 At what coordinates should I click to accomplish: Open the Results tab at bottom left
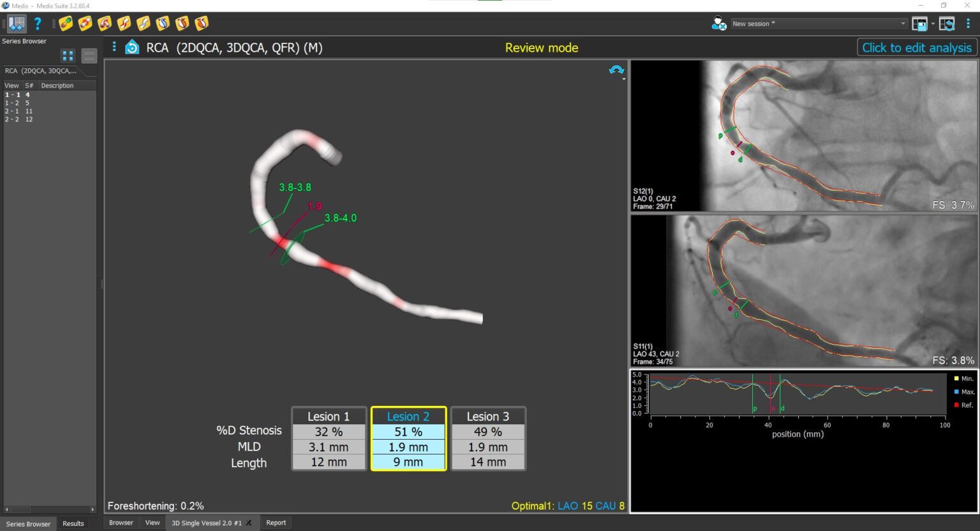(x=73, y=523)
